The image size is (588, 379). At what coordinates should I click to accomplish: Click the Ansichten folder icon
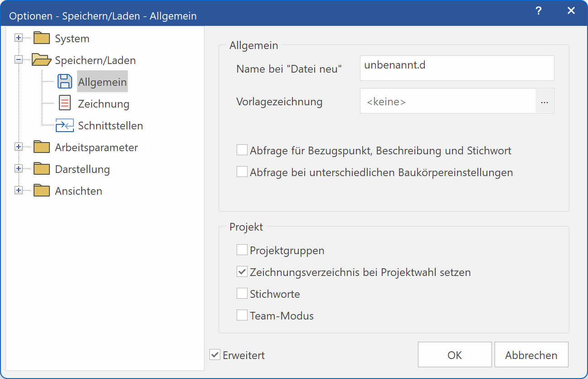41,191
